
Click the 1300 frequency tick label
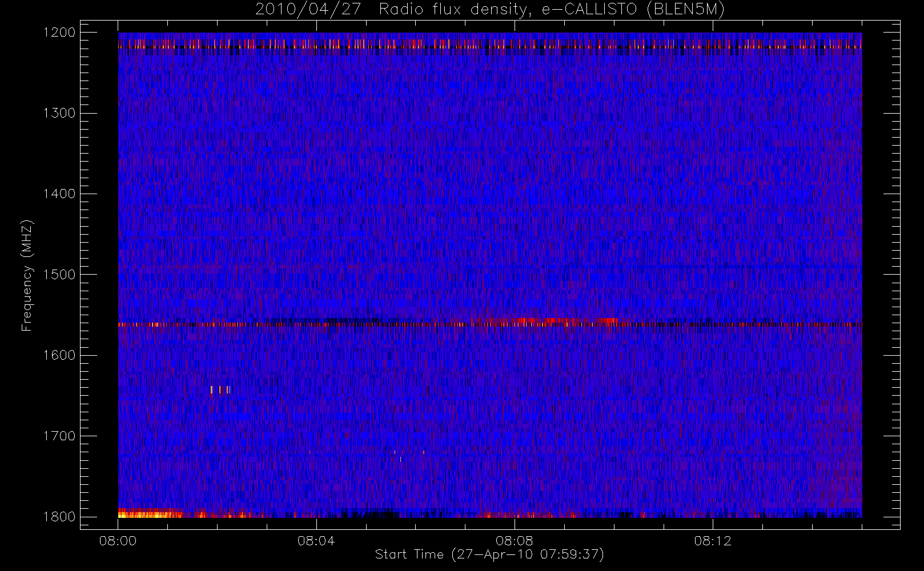(x=59, y=113)
